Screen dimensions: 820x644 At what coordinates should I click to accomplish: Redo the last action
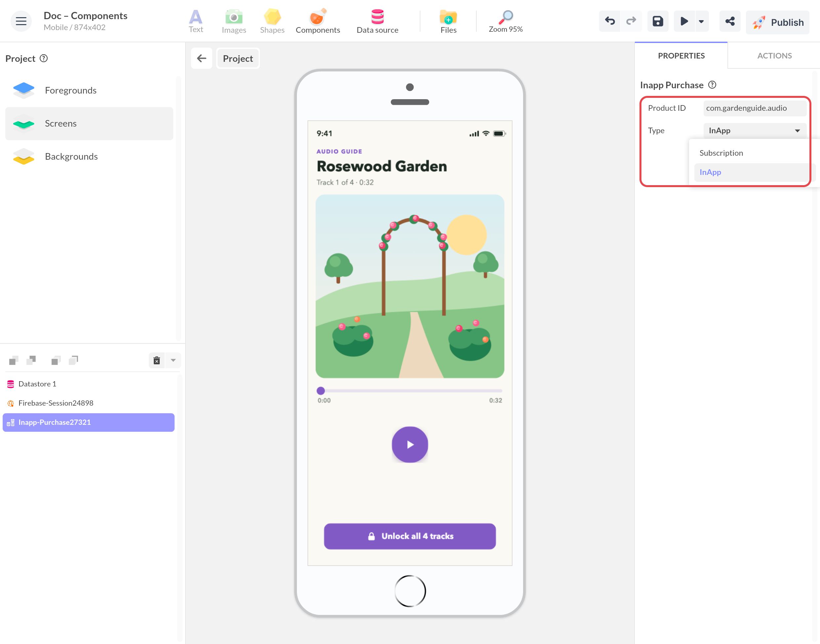[x=631, y=21]
